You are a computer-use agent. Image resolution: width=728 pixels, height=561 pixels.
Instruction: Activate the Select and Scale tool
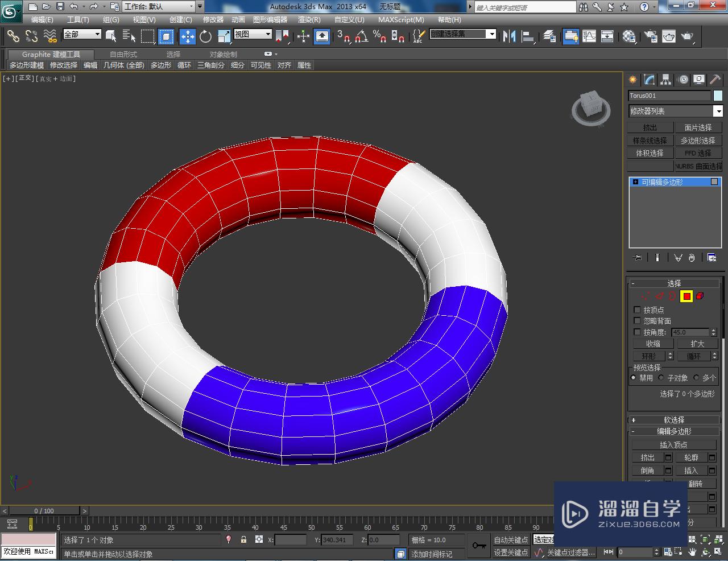click(224, 36)
